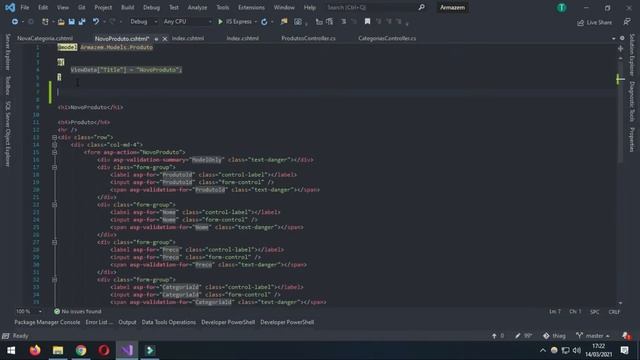Image resolution: width=640 pixels, height=360 pixels.
Task: Click the search magnifier icon in title bar
Action: 421,7
